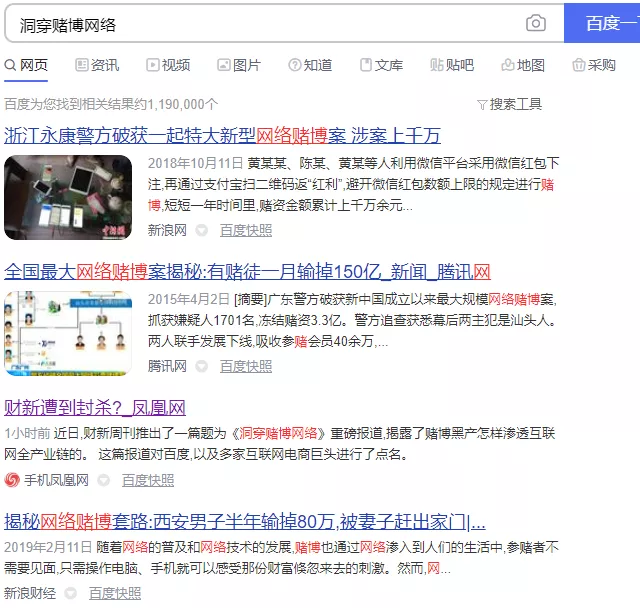Image resolution: width=640 pixels, height=608 pixels.
Task: Open the 采购 tab
Action: point(594,65)
